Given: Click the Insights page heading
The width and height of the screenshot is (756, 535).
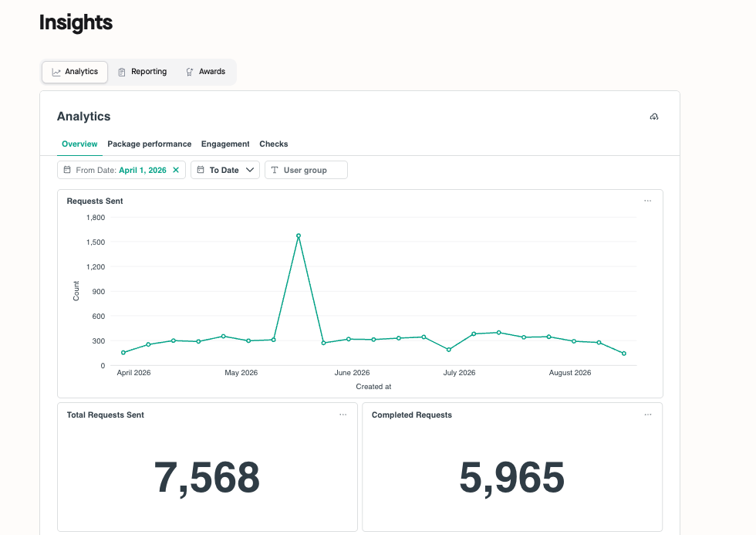Looking at the screenshot, I should (76, 22).
